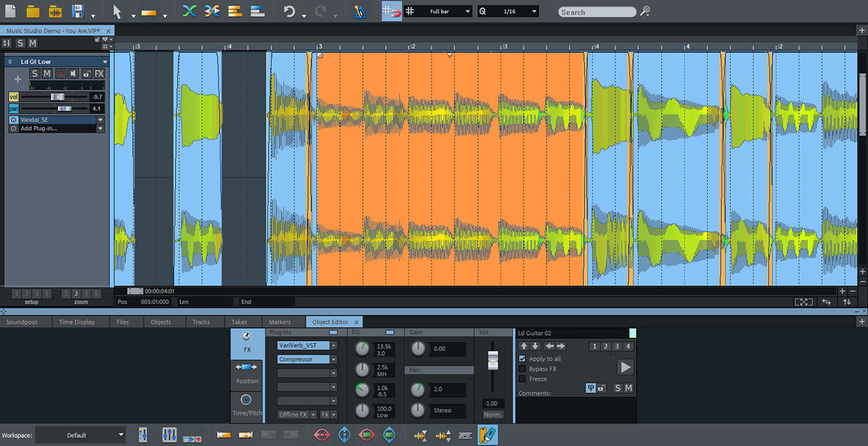868x446 pixels.
Task: Adjust the track pan slider
Action: click(x=64, y=108)
